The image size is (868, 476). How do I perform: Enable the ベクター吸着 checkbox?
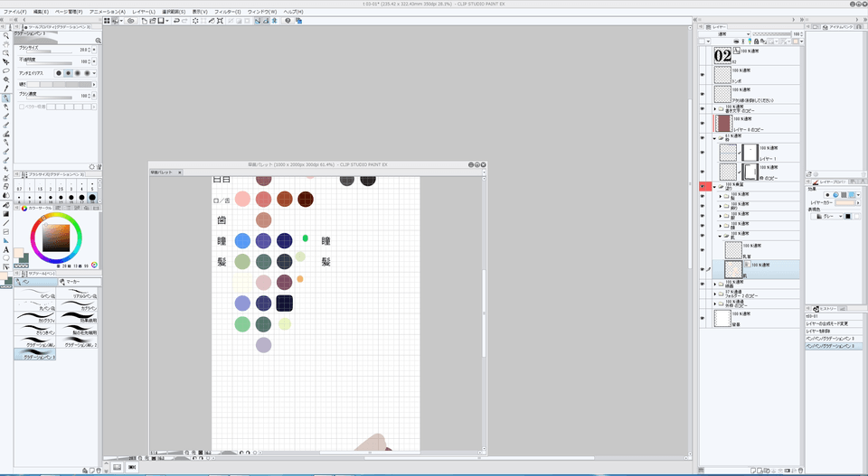coord(18,107)
